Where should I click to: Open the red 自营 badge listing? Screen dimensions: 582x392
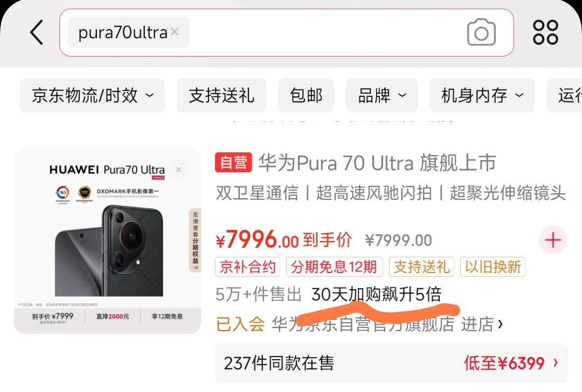tap(233, 163)
